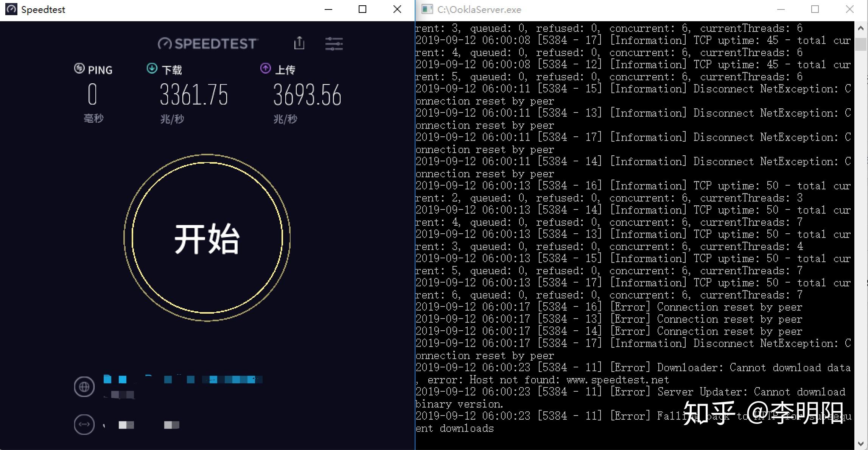Viewport: 868px width, 450px height.
Task: Maximize the OoklaServer.exe console window
Action: pyautogui.click(x=815, y=9)
